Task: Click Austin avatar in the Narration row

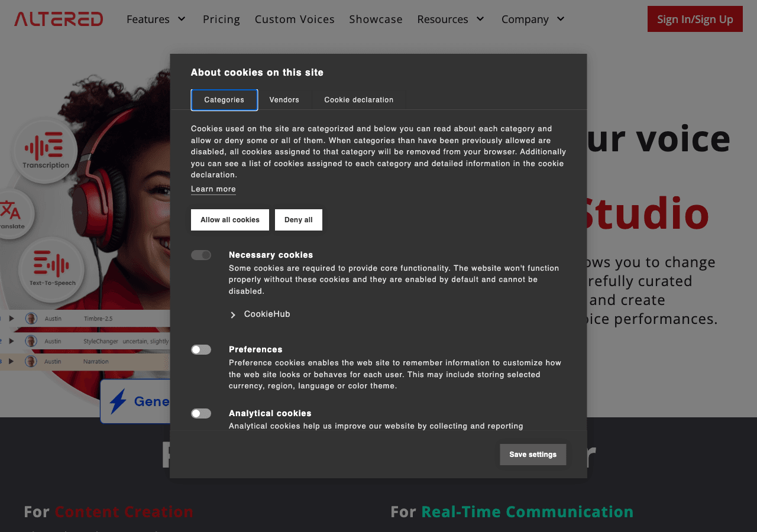Action: 31,361
